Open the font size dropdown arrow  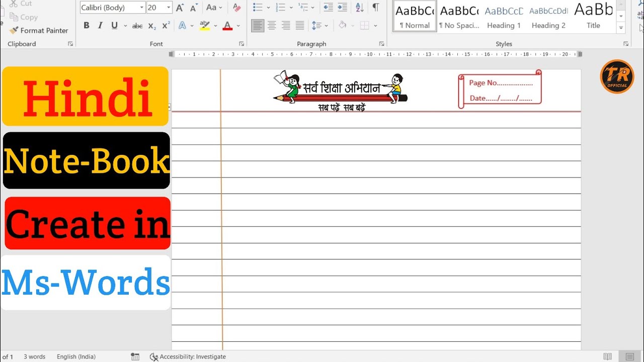click(169, 8)
